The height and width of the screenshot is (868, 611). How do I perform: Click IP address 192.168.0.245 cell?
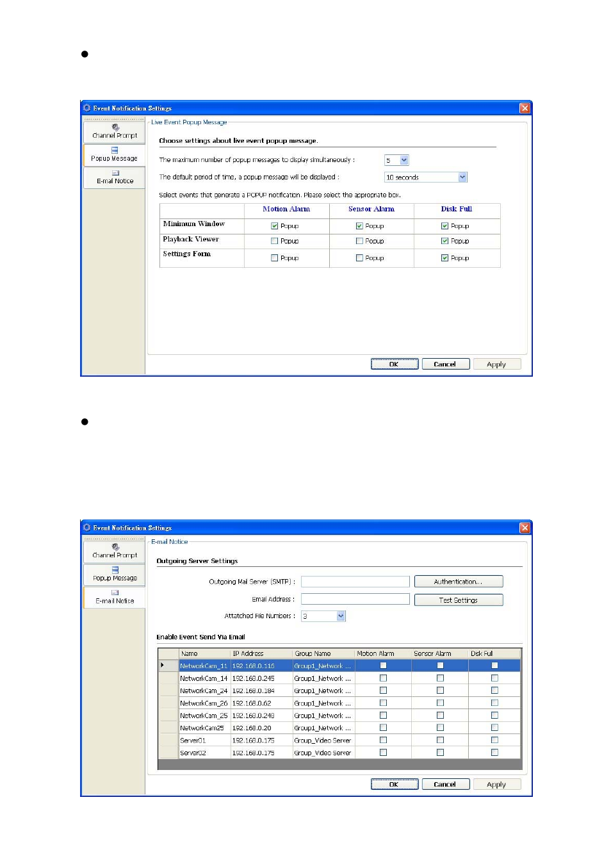pyautogui.click(x=261, y=678)
